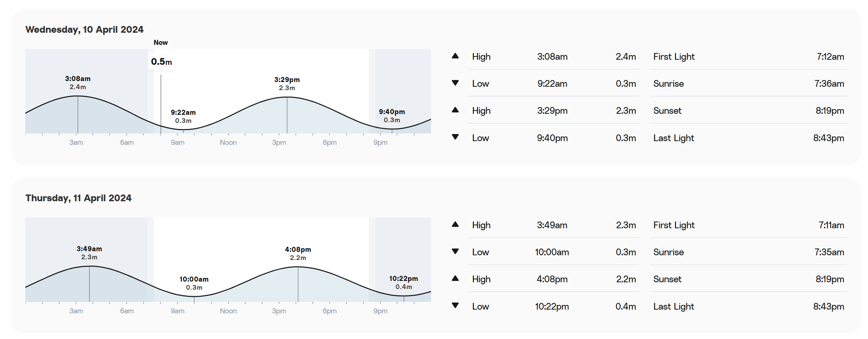This screenshot has height=339, width=868.
Task: Click the Now label above Wednesday's chart
Action: click(x=160, y=43)
